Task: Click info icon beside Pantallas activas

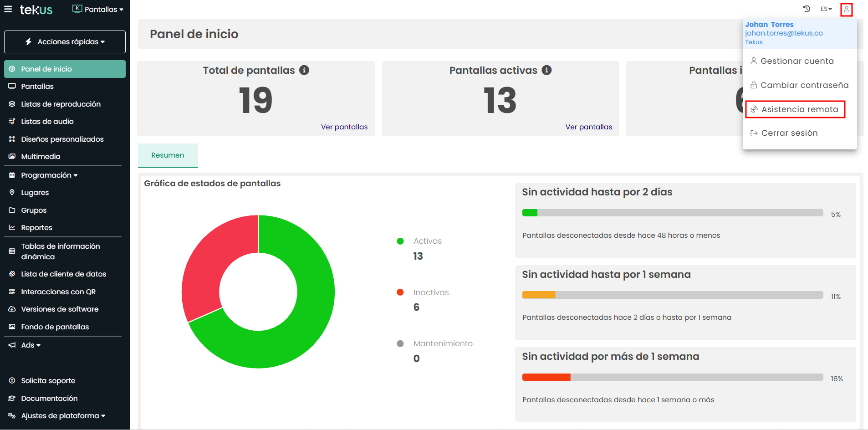Action: (x=546, y=70)
